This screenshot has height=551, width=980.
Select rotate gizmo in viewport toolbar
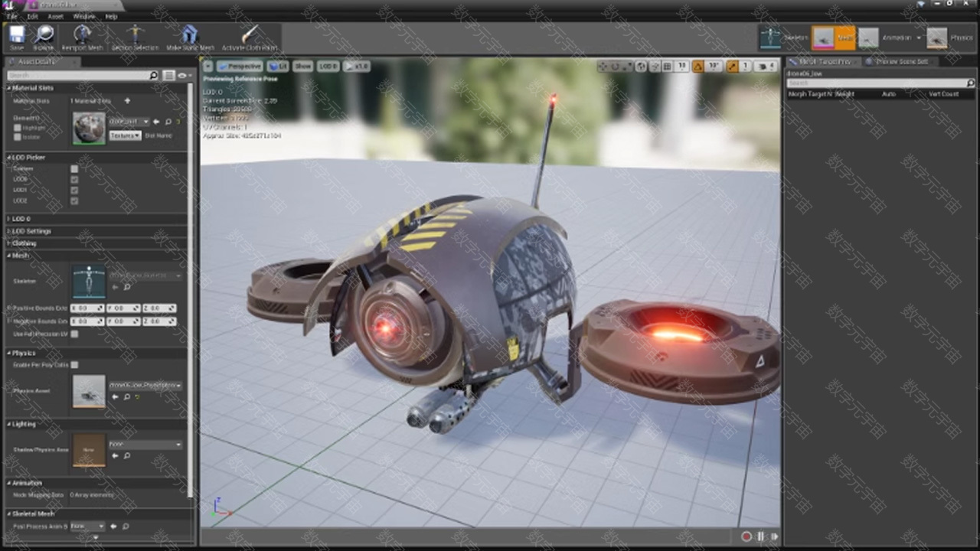click(615, 67)
